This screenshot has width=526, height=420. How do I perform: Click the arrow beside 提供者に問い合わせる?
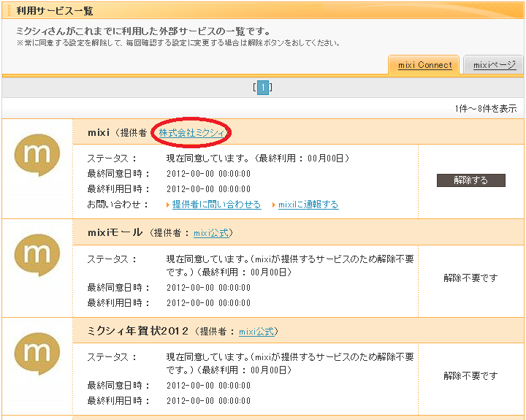click(x=168, y=205)
